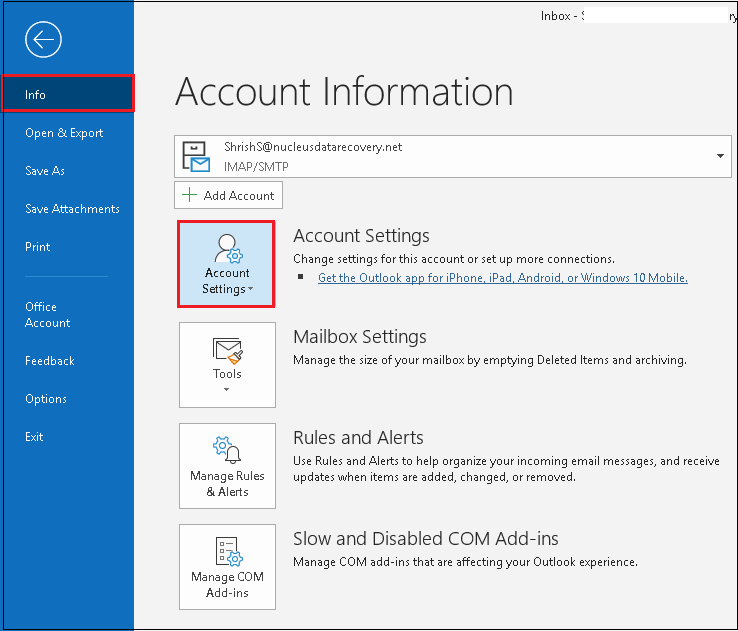The image size is (738, 631).
Task: Click the 'Manage COM add-ins that are affecting' description
Action: pos(465,562)
